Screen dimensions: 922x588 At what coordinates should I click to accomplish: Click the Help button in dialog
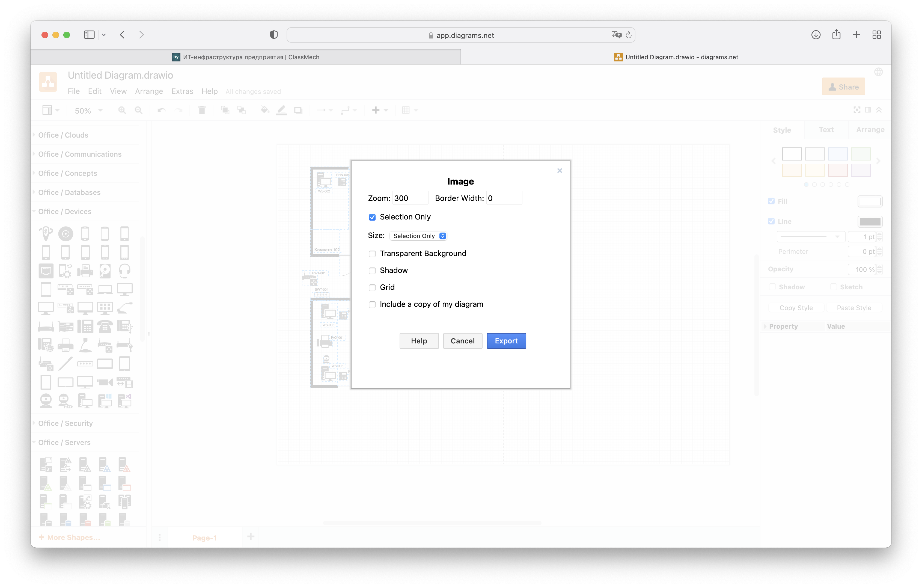coord(419,341)
